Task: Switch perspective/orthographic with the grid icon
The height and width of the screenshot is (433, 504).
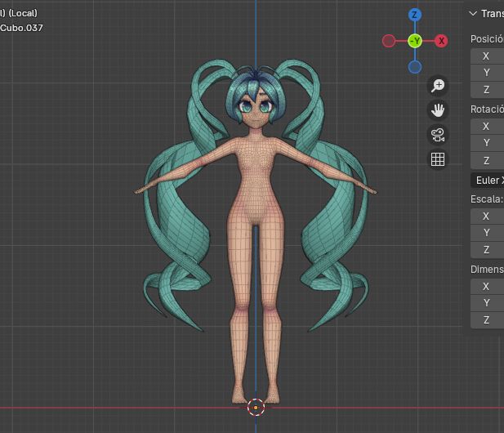Action: 438,159
